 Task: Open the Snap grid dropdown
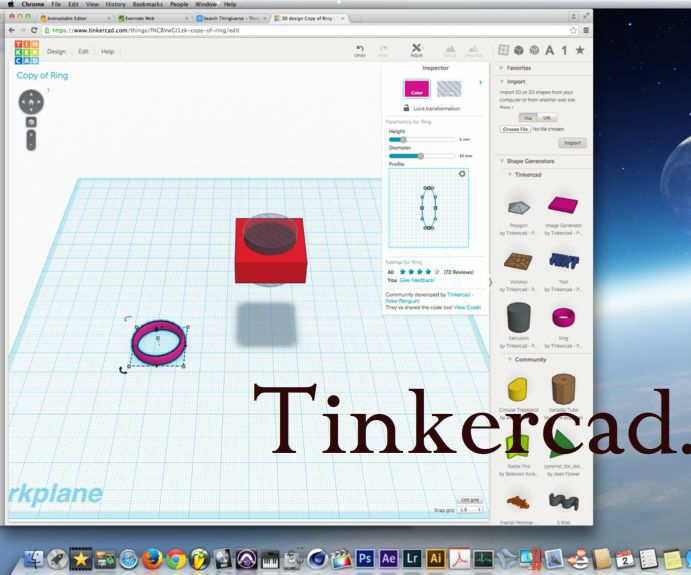point(470,509)
